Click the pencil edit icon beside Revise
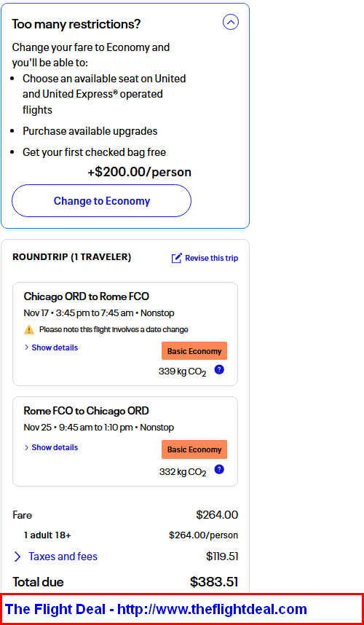This screenshot has width=364, height=625. point(177,258)
